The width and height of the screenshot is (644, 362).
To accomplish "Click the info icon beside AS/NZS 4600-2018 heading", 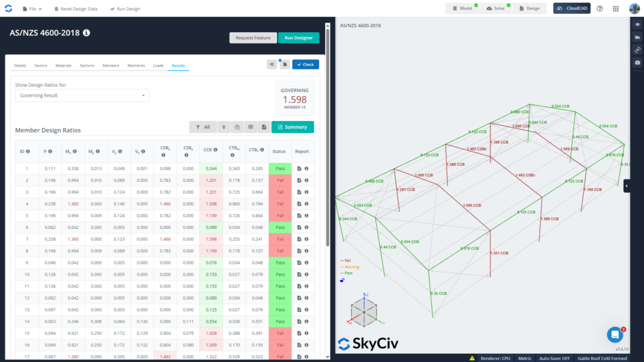I will 86,33.
